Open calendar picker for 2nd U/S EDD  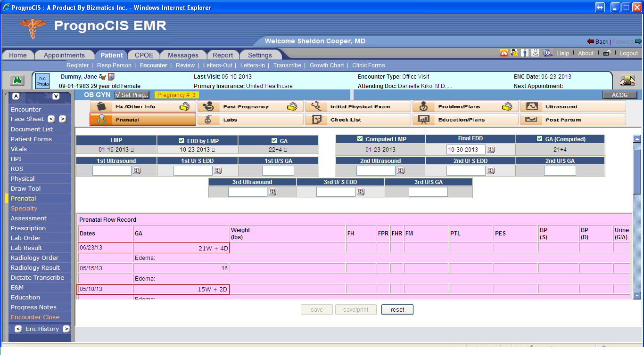point(491,170)
